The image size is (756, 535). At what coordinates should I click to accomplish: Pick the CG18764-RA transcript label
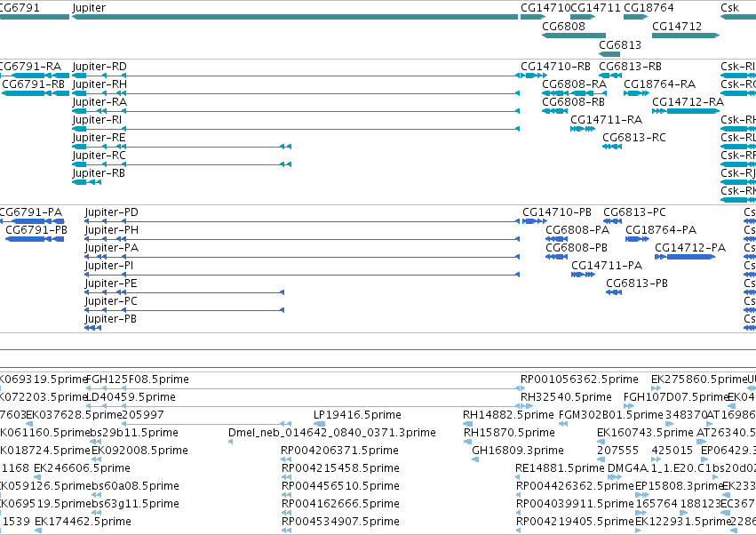[659, 84]
